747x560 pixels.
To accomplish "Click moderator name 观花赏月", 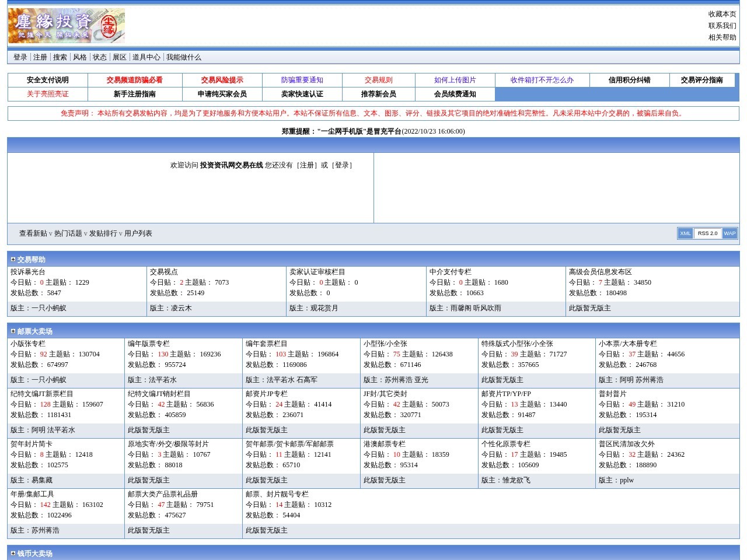I will [324, 308].
